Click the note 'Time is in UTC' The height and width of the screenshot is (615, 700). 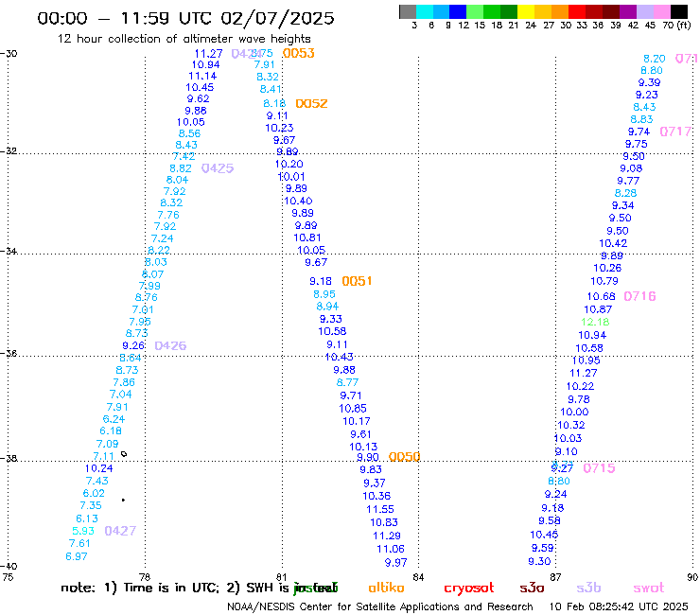pyautogui.click(x=171, y=588)
